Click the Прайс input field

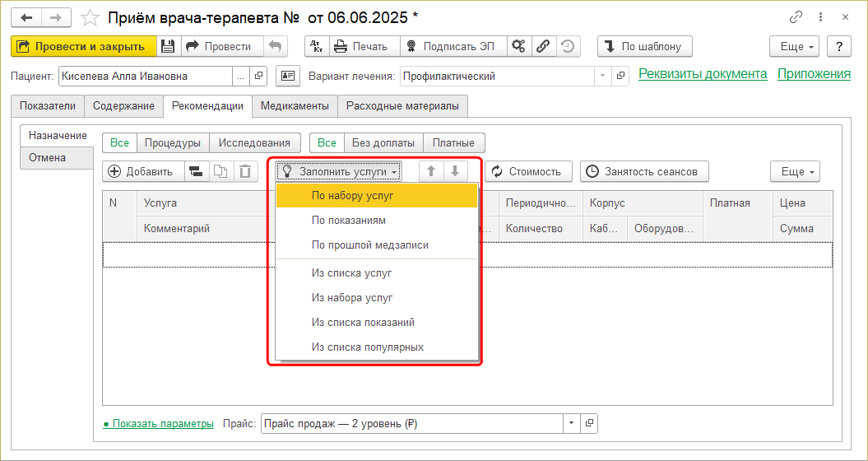412,424
